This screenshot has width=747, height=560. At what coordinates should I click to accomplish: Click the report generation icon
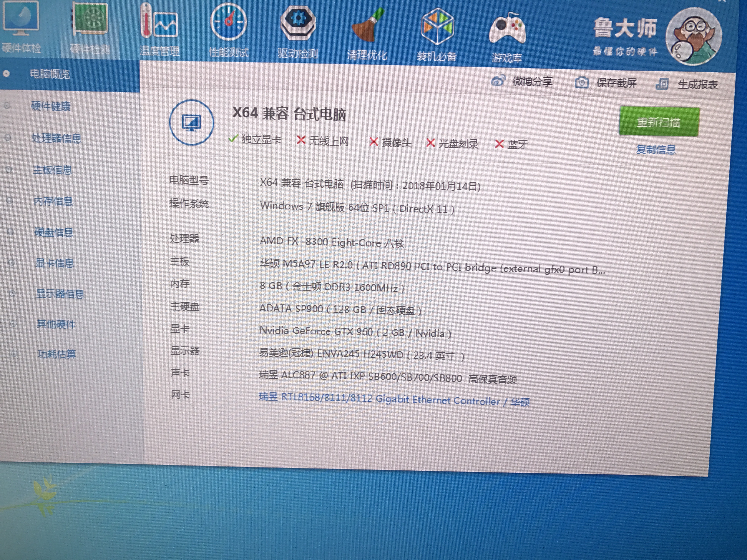point(662,84)
